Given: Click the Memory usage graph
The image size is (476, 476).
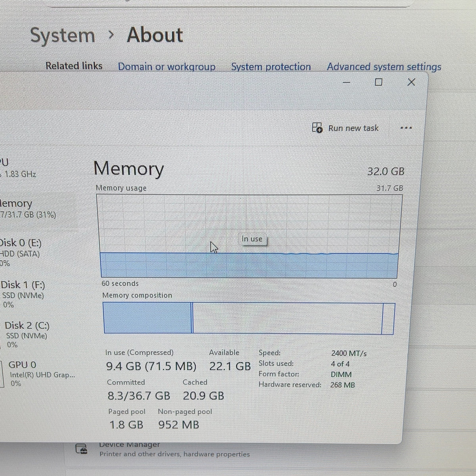Looking at the screenshot, I should [x=249, y=236].
